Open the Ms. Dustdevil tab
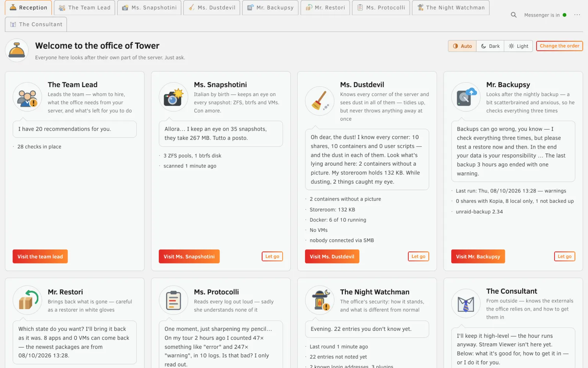This screenshot has width=588, height=368. tap(212, 8)
